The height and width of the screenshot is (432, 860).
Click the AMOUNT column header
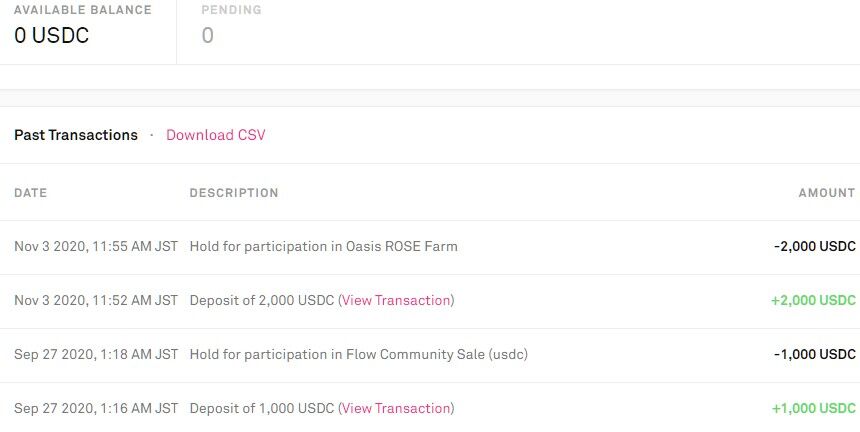[827, 193]
